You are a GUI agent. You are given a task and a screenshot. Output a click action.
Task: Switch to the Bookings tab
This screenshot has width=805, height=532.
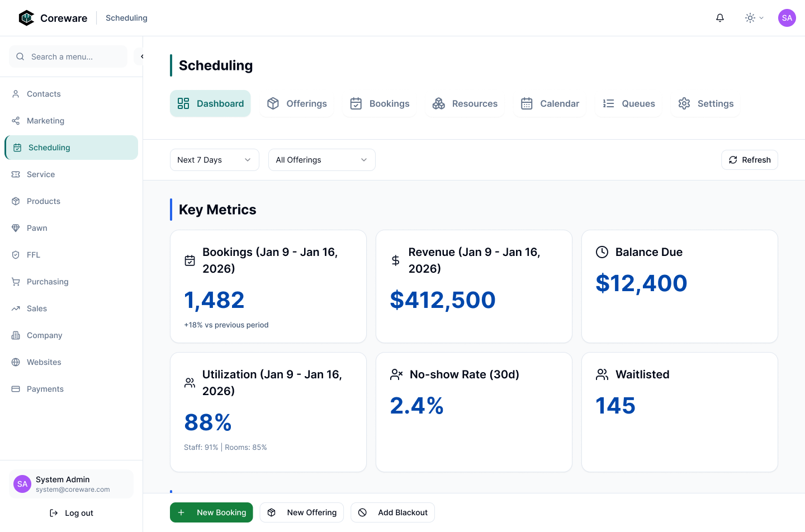(380, 103)
